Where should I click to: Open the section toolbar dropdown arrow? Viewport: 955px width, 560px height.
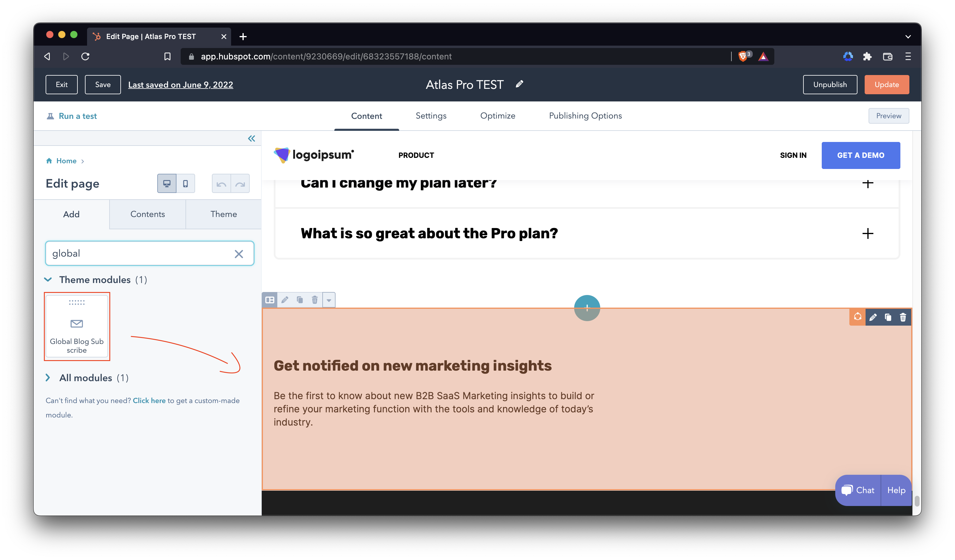pos(329,300)
